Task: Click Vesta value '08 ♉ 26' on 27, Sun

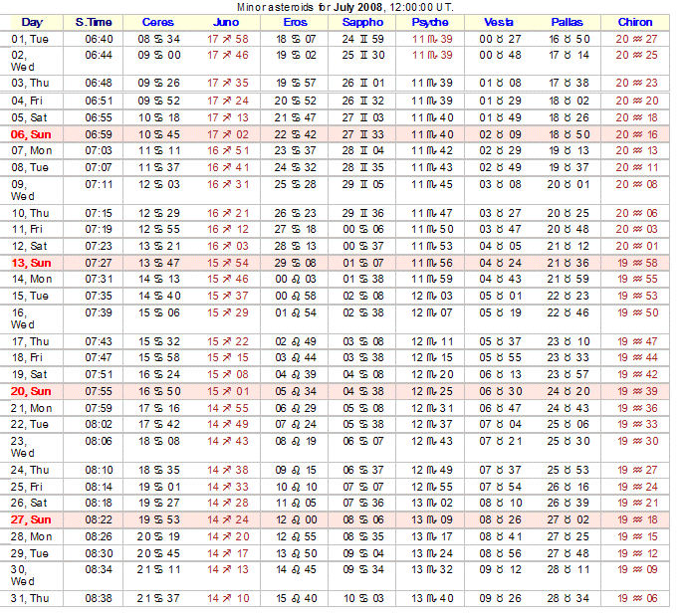Action: point(500,519)
